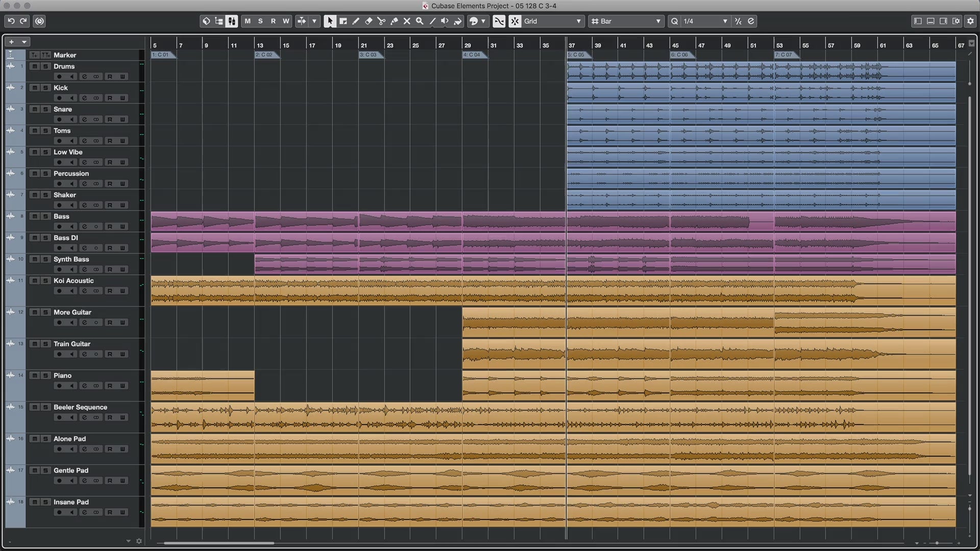Click the Redo arrow icon
This screenshot has height=551, width=980.
tap(23, 21)
